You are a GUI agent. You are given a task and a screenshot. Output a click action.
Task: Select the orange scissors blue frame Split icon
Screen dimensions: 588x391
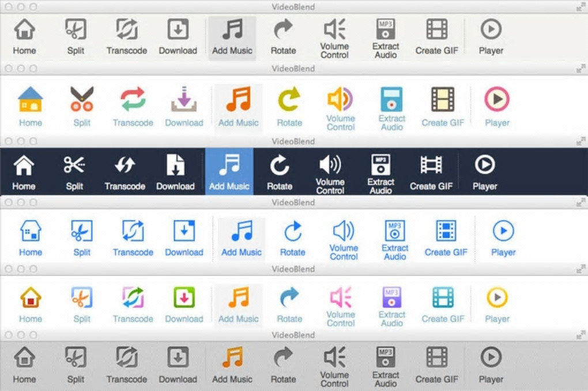point(82,297)
